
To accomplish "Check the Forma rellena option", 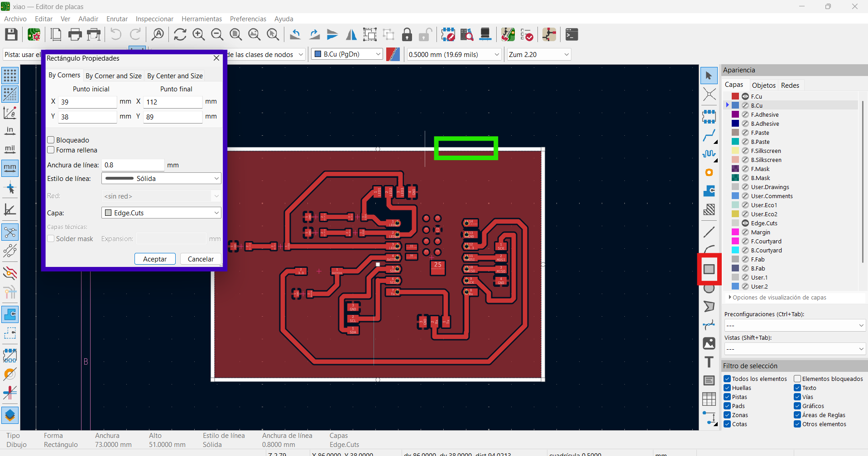I will [51, 150].
